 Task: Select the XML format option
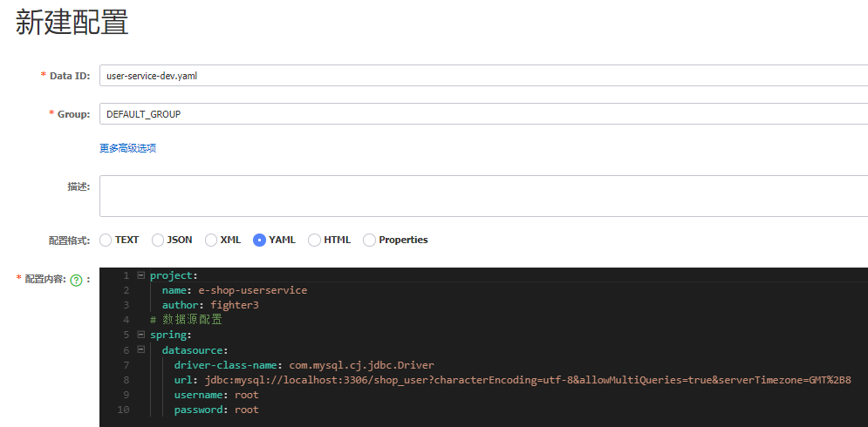pos(211,240)
